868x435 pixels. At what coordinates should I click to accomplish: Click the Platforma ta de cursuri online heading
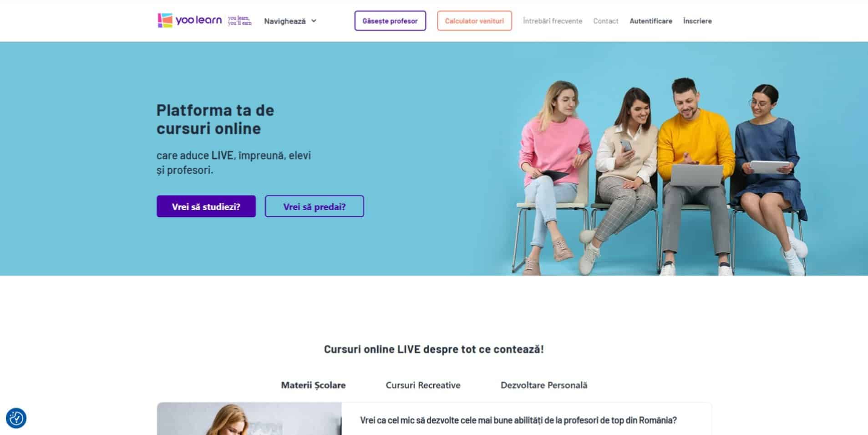(x=215, y=119)
